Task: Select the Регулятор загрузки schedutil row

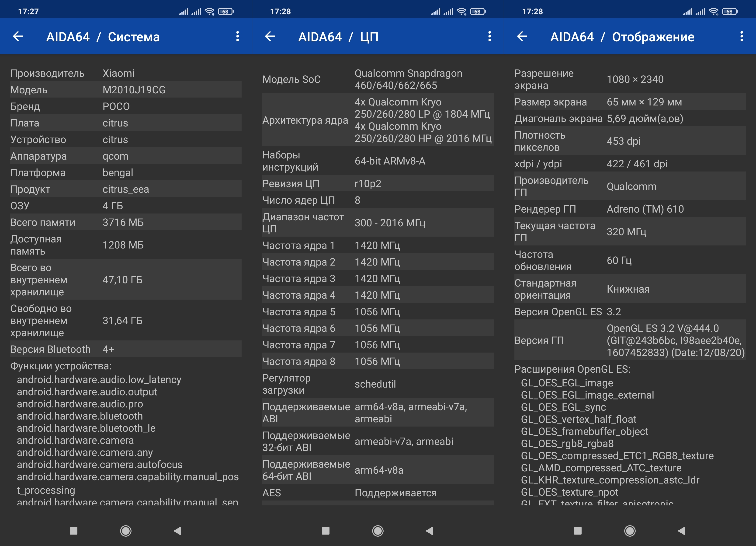Action: pyautogui.click(x=378, y=384)
